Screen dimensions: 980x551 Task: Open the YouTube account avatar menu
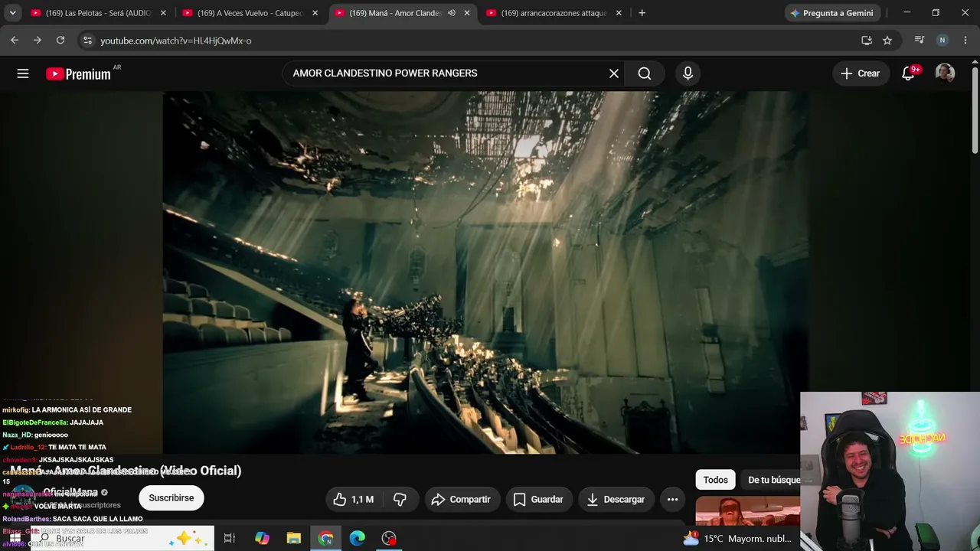945,73
